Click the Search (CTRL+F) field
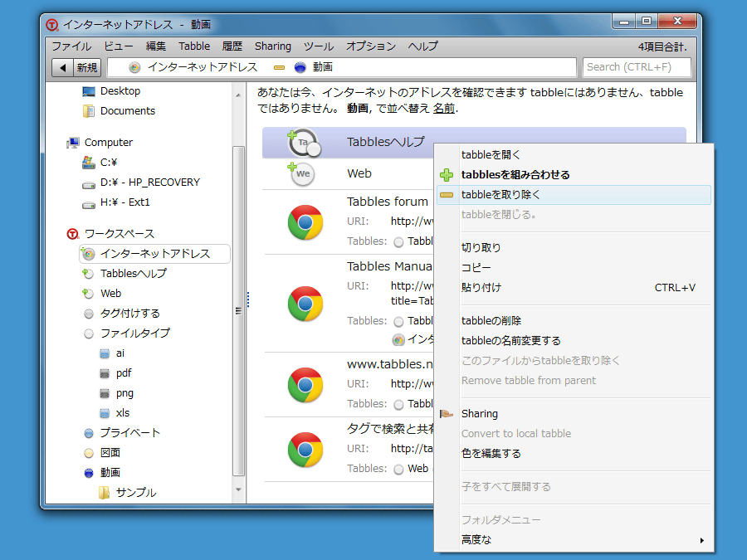The width and height of the screenshot is (747, 560). pos(637,67)
